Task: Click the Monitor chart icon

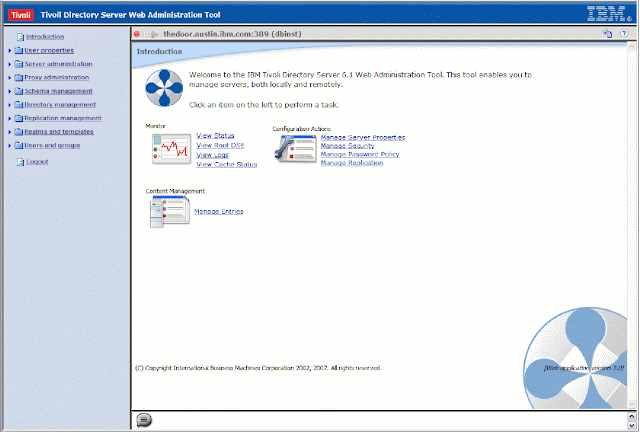Action: point(171,149)
